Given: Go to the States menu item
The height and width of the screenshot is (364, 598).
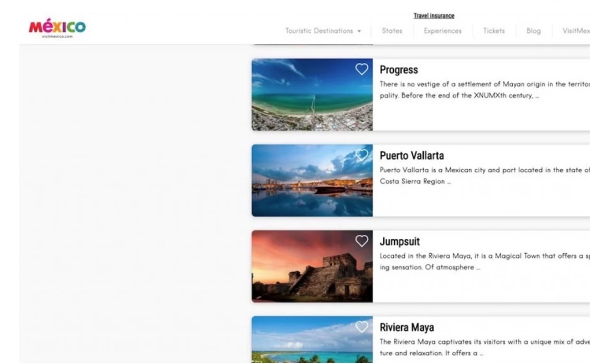Looking at the screenshot, I should [392, 31].
